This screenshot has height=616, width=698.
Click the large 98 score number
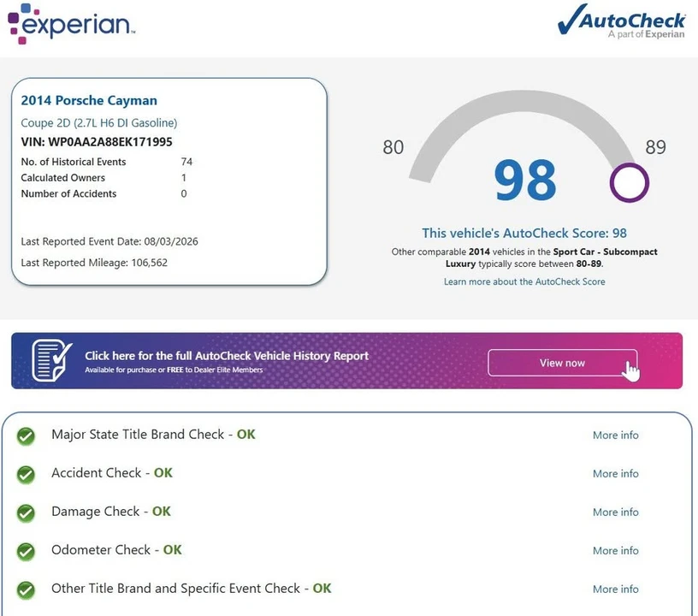(525, 181)
